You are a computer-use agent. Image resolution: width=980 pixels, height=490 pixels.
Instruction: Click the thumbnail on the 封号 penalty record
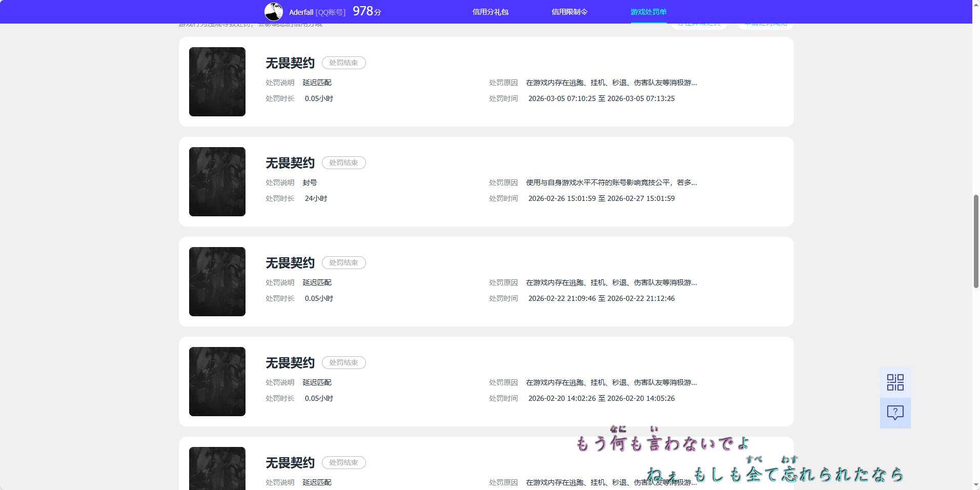[217, 181]
